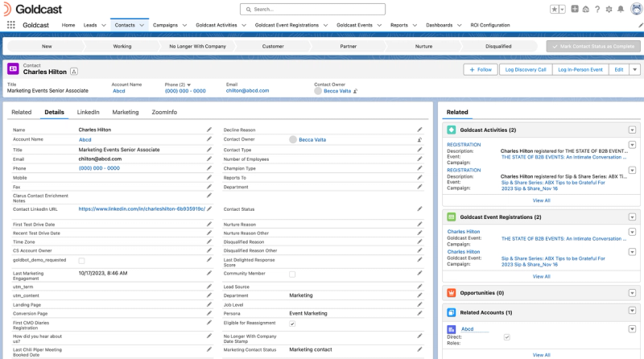
Task: Toggle the Eligible for Reassignment checkbox
Action: click(x=292, y=324)
